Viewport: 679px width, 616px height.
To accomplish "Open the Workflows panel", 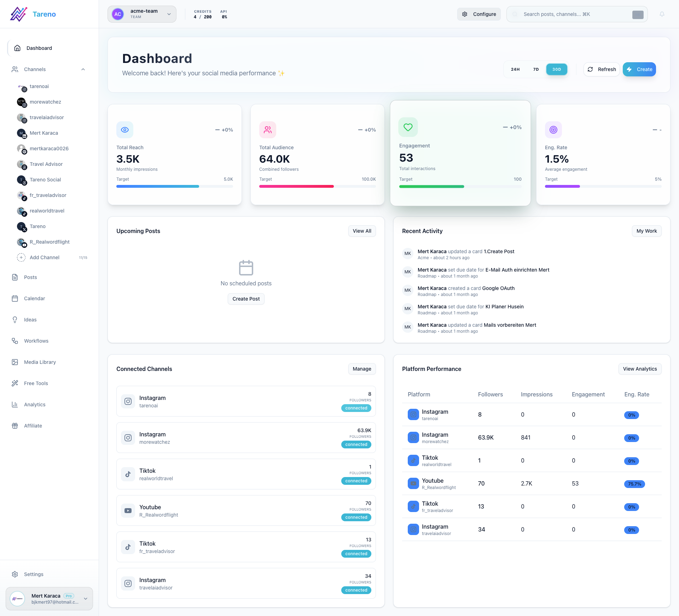I will click(x=36, y=341).
